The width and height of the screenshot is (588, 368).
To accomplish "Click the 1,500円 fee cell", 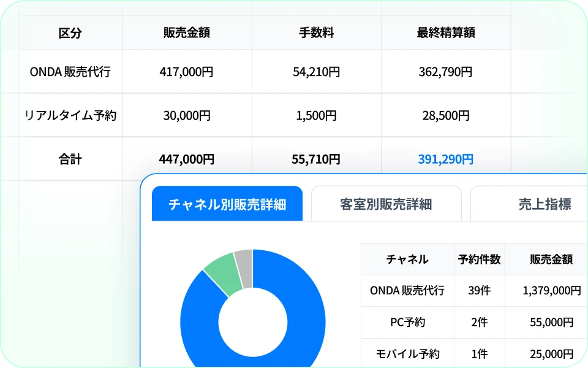I will pyautogui.click(x=316, y=115).
